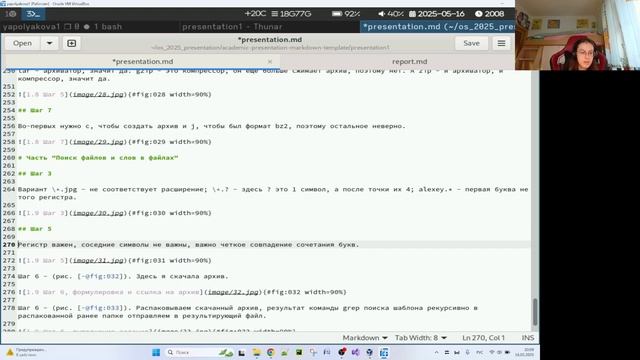Click the Open button

pos(22,43)
